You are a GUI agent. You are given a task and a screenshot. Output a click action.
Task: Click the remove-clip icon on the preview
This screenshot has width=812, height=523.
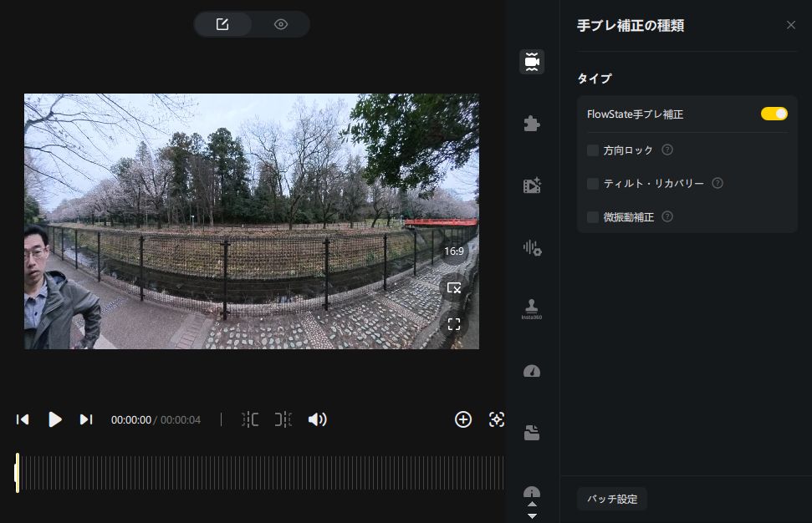454,287
